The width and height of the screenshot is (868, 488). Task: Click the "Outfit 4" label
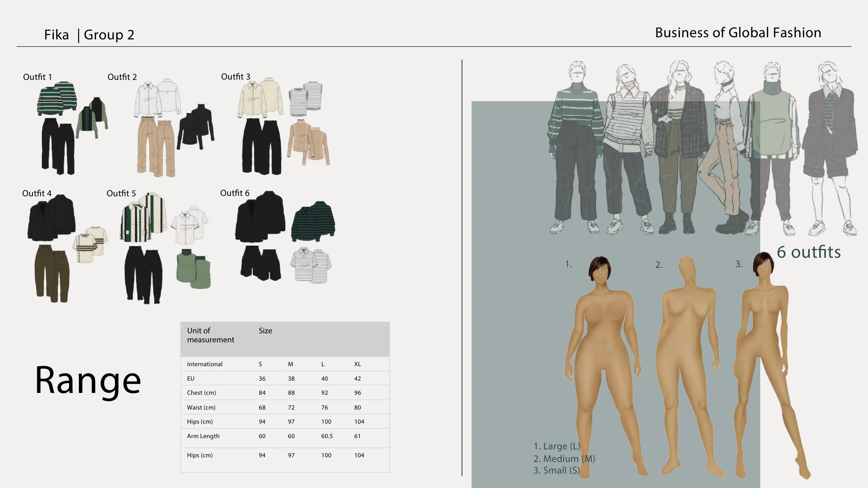[x=37, y=193]
